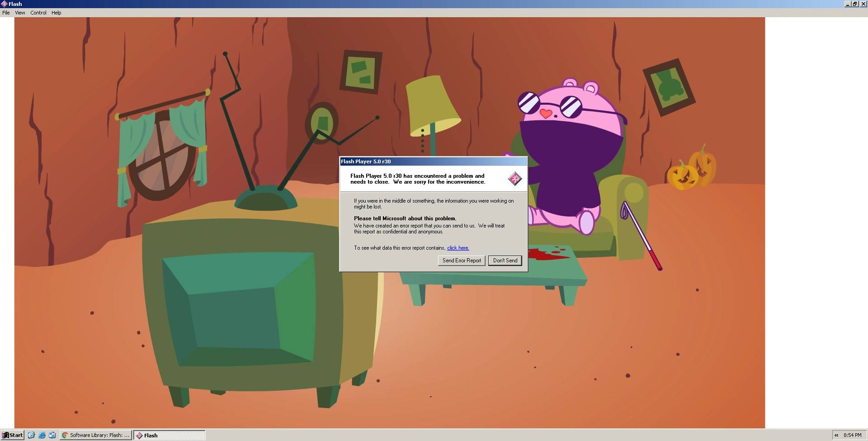Click the Flash icon in the window title bar
Image resolution: width=868 pixels, height=441 pixels.
point(4,4)
